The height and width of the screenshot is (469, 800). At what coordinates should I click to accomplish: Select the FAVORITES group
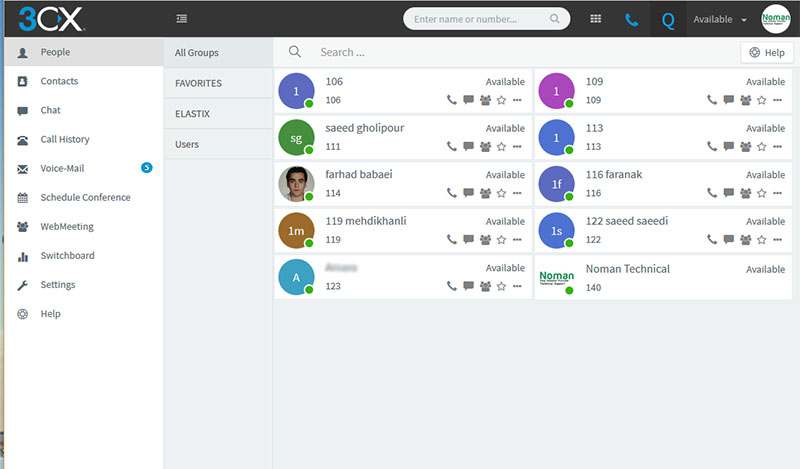[x=198, y=83]
